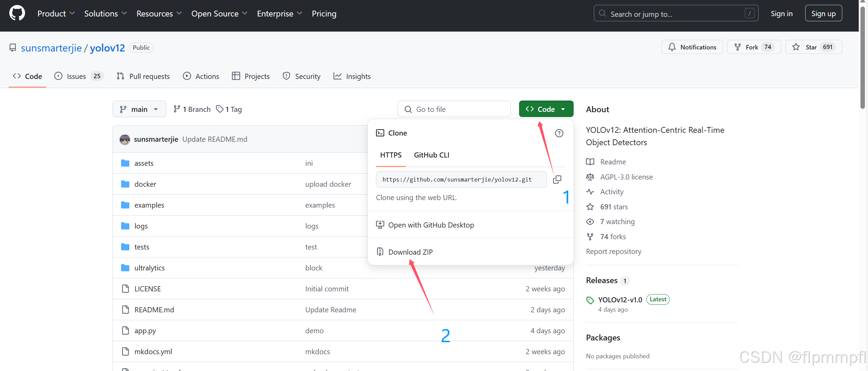This screenshot has height=371, width=868.
Task: Open the ultralytics folder
Action: pos(149,268)
